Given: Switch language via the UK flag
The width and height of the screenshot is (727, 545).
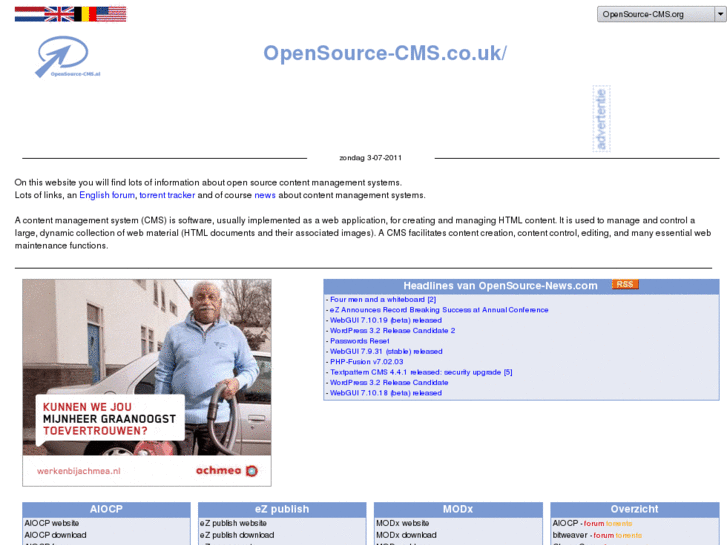Looking at the screenshot, I should tap(59, 14).
